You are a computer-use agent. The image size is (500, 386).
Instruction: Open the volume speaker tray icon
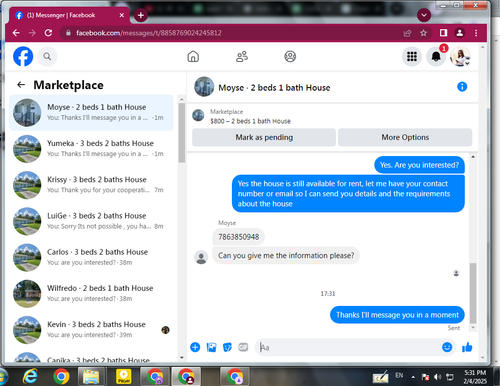437,377
